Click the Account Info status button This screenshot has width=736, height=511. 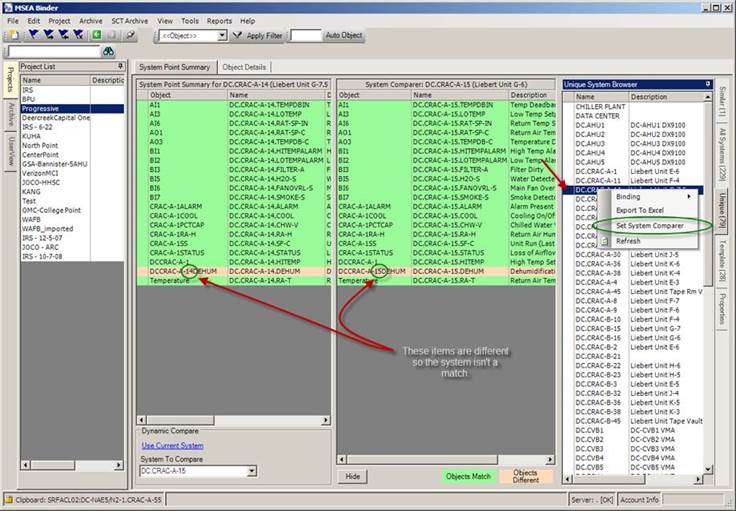coord(639,500)
